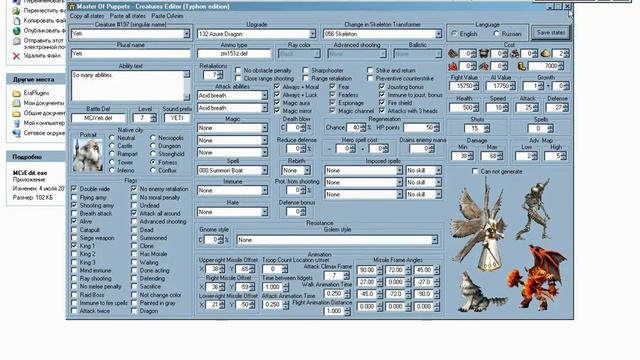640x360 pixels.
Task: Click the red X delete file icon in Explorer
Action: pos(16,56)
